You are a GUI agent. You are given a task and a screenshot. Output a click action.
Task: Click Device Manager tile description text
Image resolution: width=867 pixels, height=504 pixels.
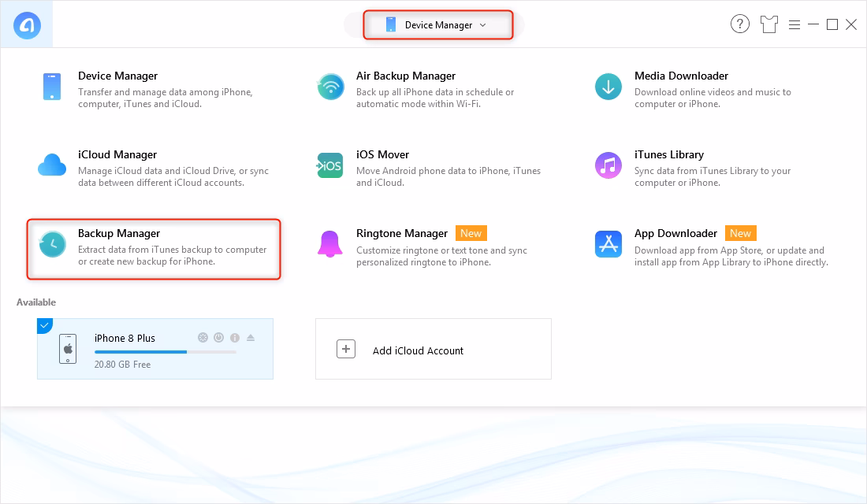(166, 98)
